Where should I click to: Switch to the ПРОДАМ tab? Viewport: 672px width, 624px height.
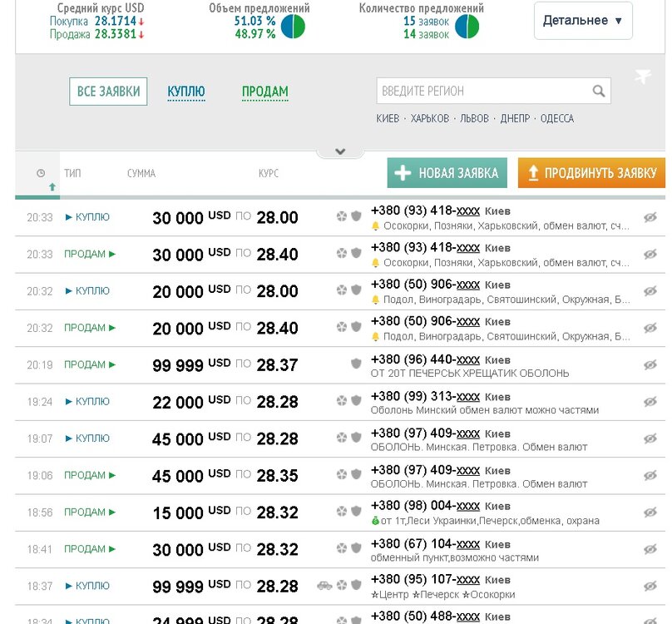coord(264,92)
